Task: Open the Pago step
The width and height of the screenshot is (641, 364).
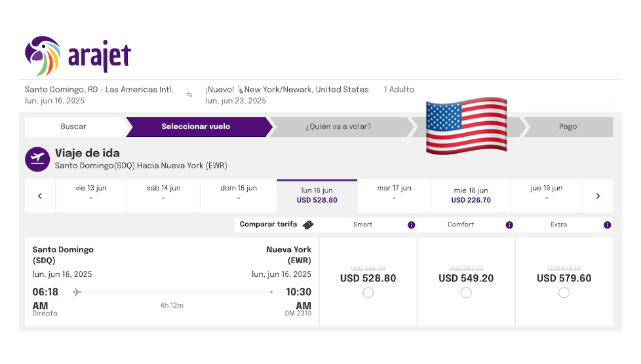Action: pos(568,126)
